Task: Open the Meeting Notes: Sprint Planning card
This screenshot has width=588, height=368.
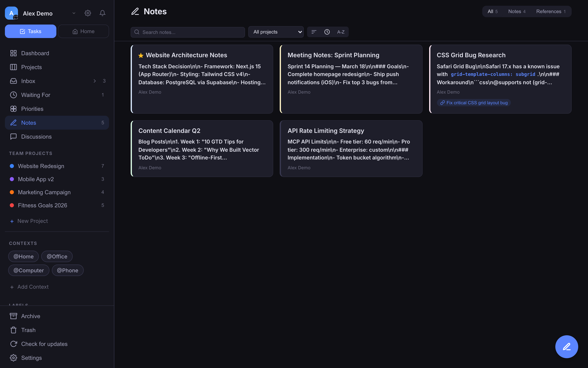Action: pos(351,79)
